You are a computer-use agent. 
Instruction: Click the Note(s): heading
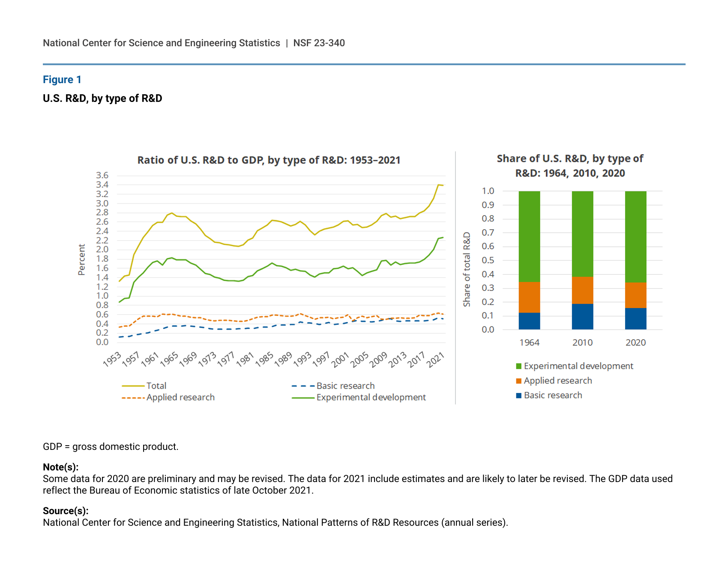click(60, 467)
